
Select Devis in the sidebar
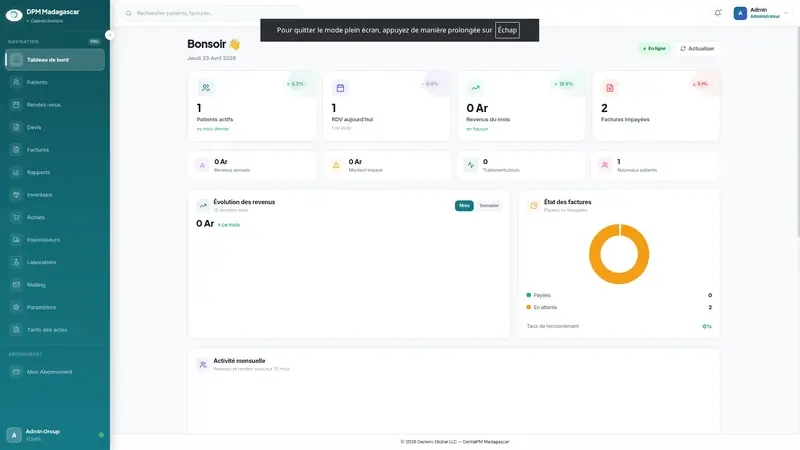click(55, 127)
